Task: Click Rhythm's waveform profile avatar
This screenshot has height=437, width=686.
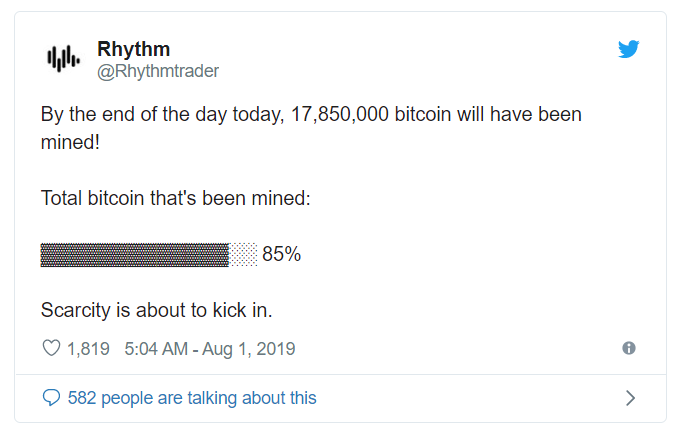Action: [x=63, y=59]
